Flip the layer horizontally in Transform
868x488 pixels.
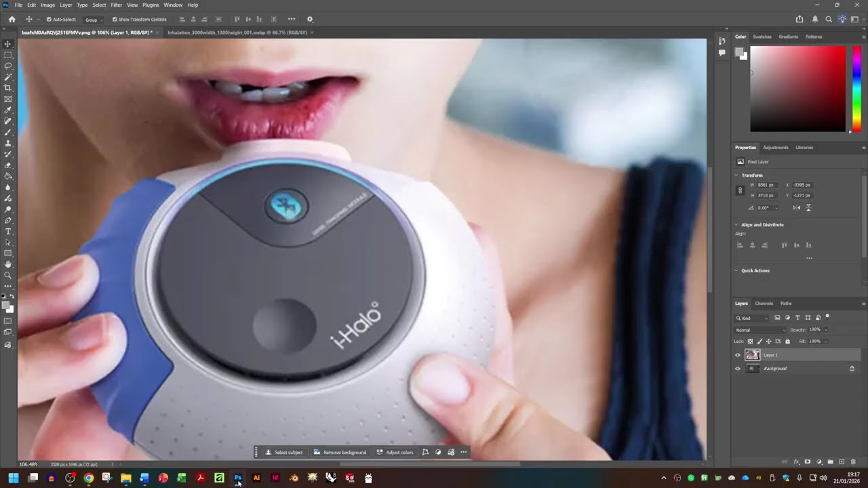coord(797,207)
